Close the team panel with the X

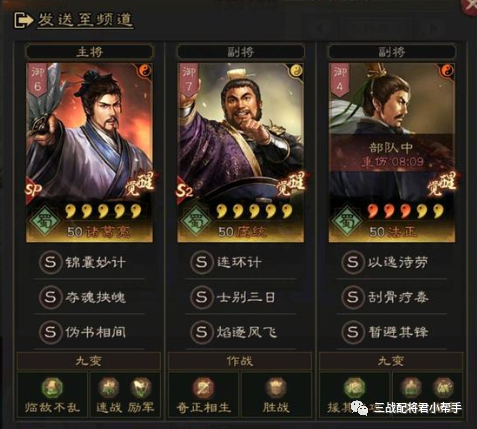471,6
